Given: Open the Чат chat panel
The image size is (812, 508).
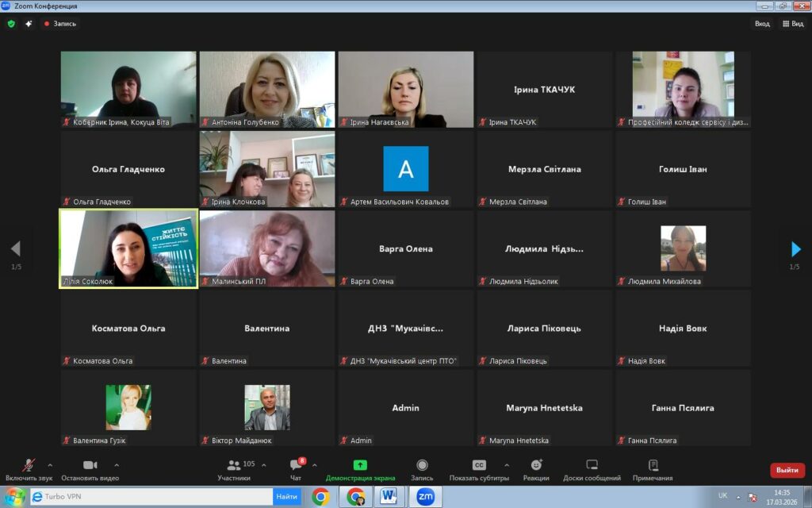Looking at the screenshot, I should click(x=296, y=466).
